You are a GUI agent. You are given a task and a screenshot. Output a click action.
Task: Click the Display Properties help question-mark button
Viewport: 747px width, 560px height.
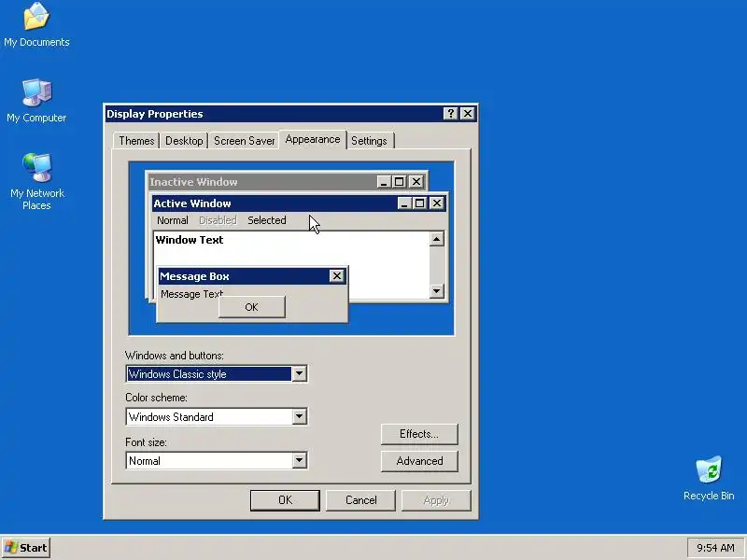(x=450, y=113)
